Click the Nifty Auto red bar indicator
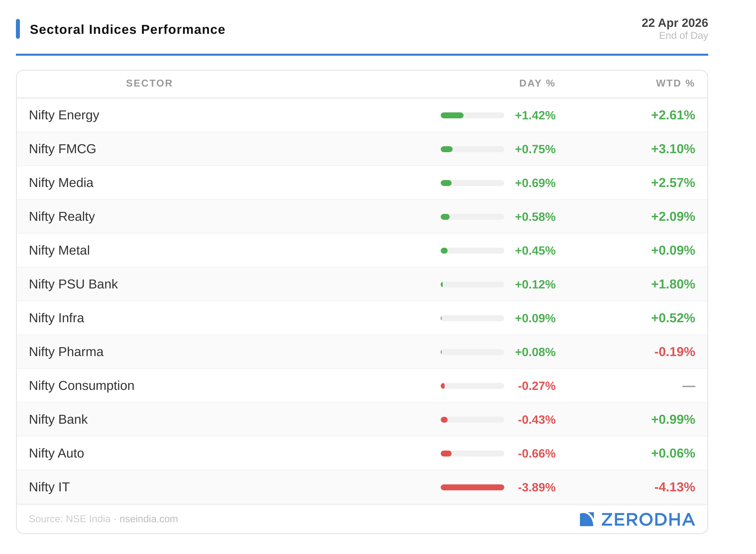Screen dimensions: 756x554 pos(446,454)
